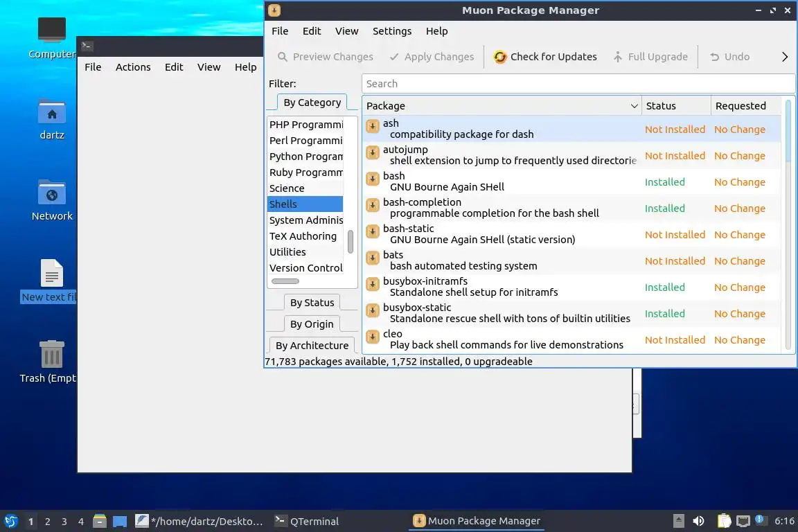Select the Science category

click(305, 188)
